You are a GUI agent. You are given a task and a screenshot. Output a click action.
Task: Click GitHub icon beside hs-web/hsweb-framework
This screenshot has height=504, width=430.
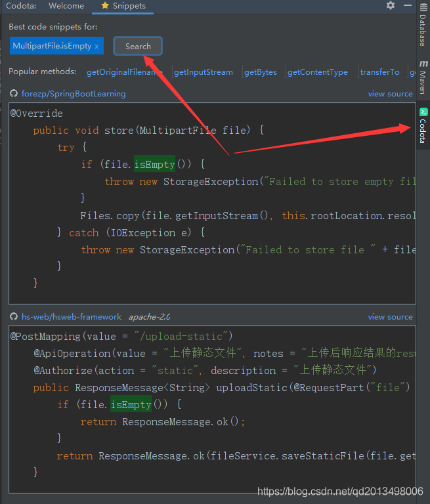14,316
